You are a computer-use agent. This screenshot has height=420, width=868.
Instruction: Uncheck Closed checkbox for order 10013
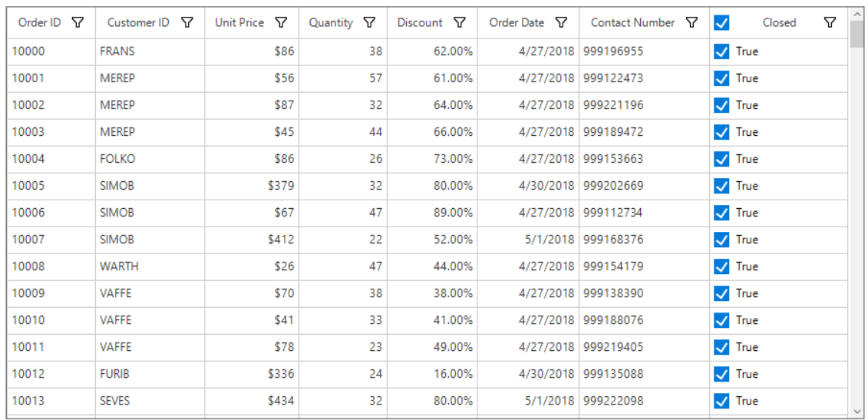[x=721, y=401]
